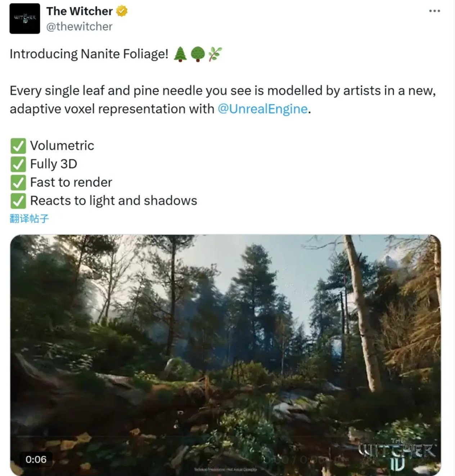Click the adaptive voxel representation paragraph

tap(223, 100)
